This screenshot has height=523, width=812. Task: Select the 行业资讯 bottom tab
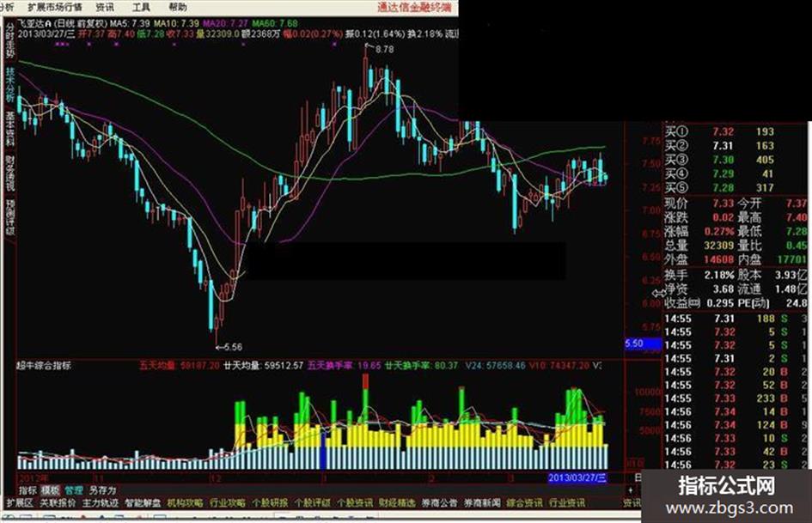(x=567, y=502)
